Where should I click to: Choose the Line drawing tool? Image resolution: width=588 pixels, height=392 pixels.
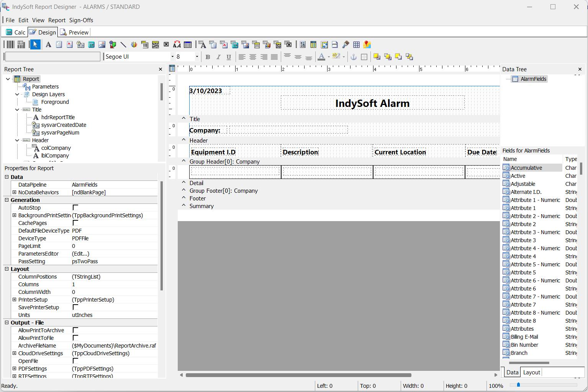[123, 45]
